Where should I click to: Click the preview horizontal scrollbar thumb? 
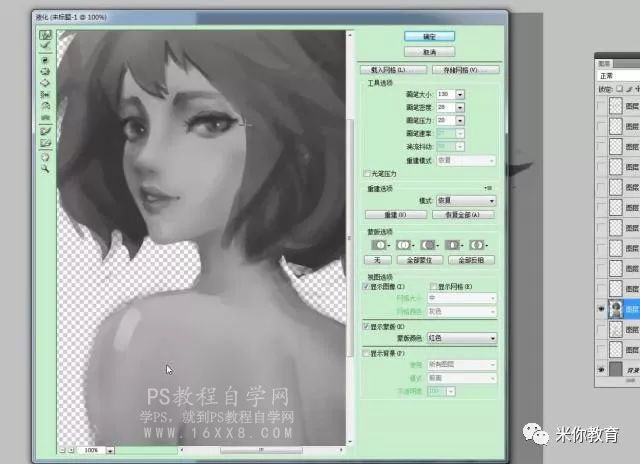261,450
